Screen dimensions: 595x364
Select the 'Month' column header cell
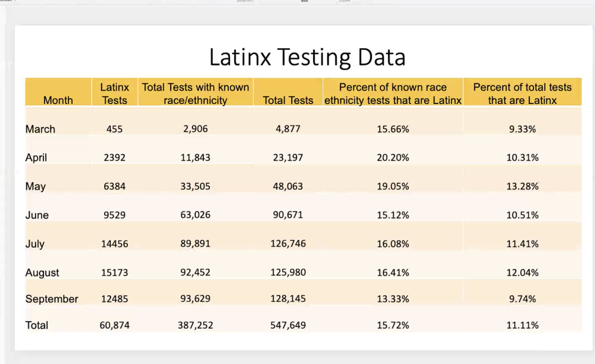[58, 100]
